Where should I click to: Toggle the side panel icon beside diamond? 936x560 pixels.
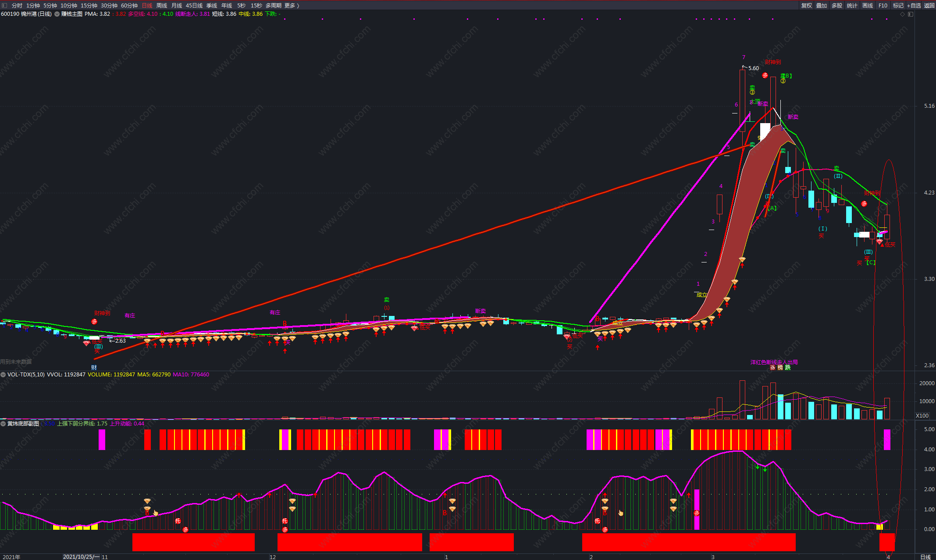tap(911, 14)
